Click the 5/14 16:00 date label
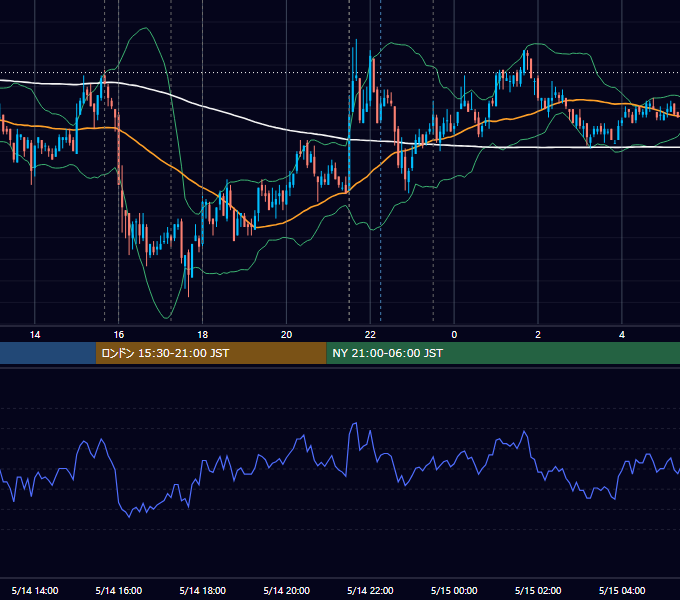The image size is (680, 600). [118, 590]
